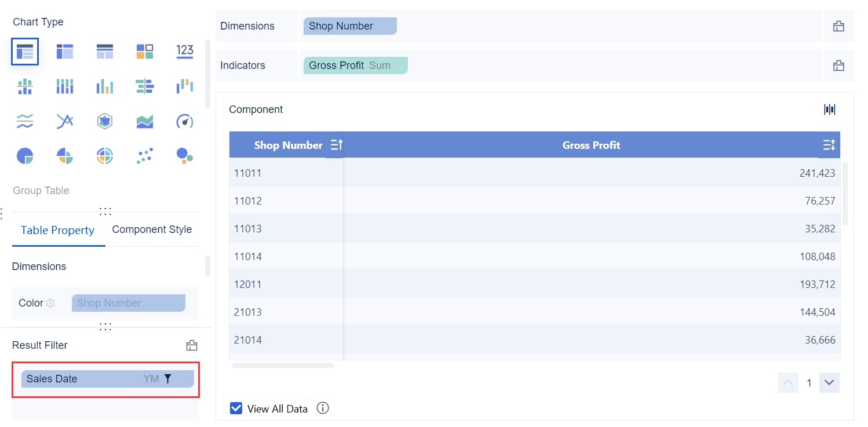Toggle sort on Shop Number column
Screen dimensions: 868x427
pyautogui.click(x=336, y=145)
